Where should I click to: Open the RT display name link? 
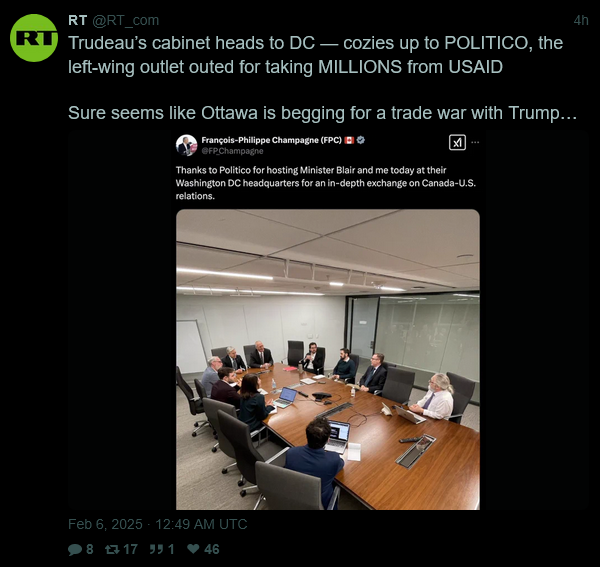(x=78, y=20)
